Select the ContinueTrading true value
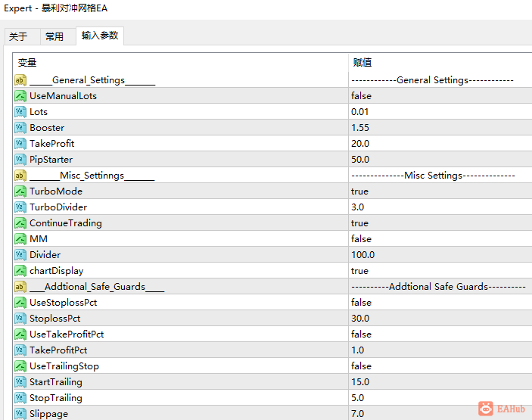 click(x=359, y=223)
